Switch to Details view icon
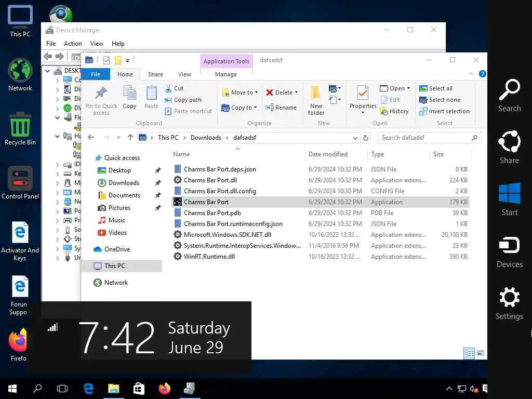The width and height of the screenshot is (532, 399). pyautogui.click(x=469, y=353)
